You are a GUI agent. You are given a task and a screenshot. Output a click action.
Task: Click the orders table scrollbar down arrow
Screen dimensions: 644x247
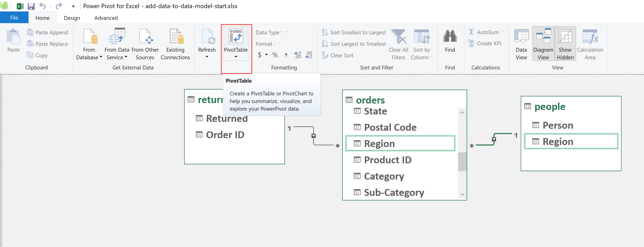pos(462,194)
